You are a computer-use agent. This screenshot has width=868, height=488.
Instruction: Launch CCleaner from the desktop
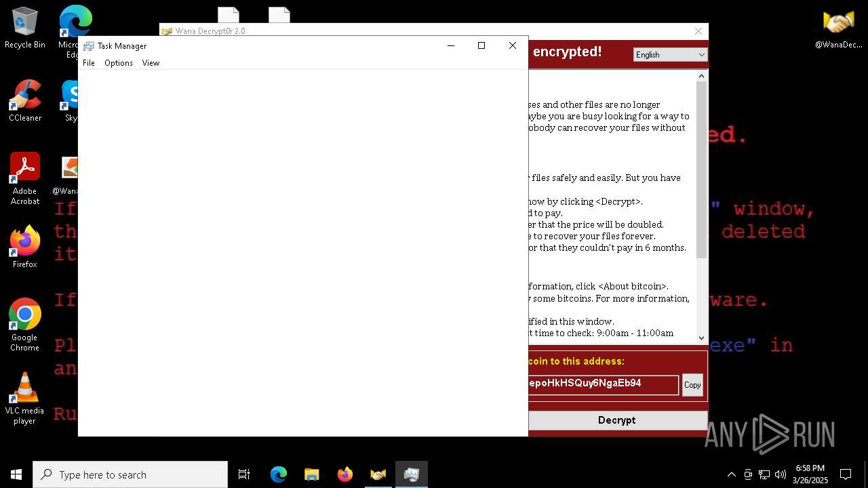click(24, 101)
